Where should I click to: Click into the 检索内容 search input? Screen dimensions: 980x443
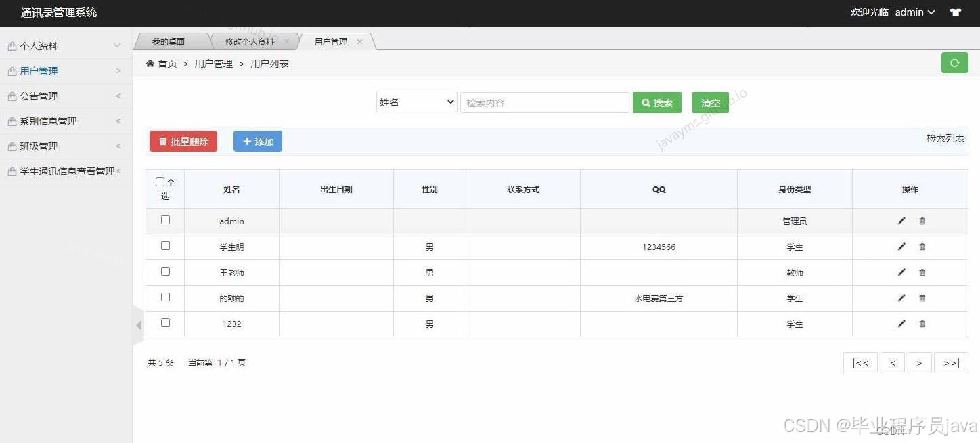(x=545, y=102)
